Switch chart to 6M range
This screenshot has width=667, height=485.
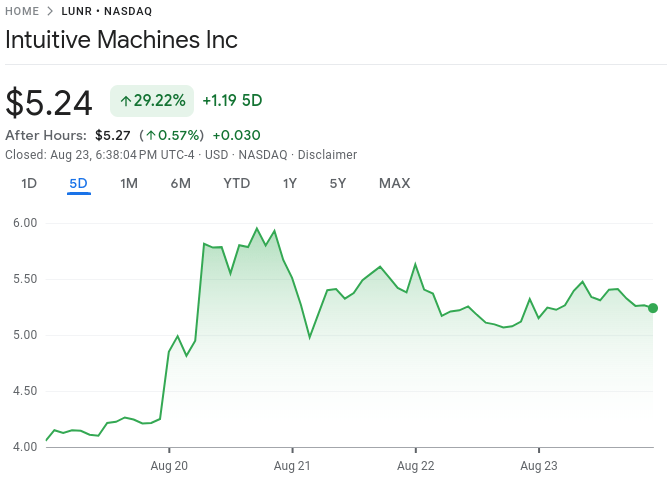180,183
